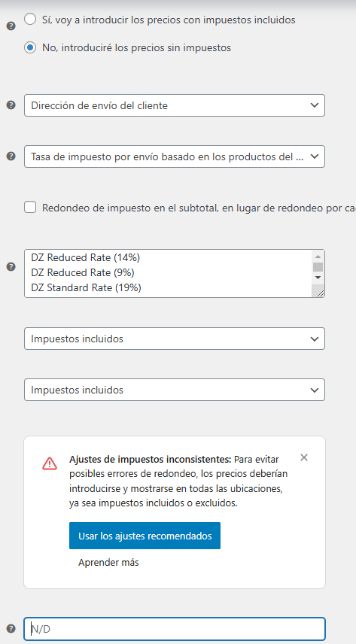Expand the Tasa de impuesto por envío dropdown
Viewport: 356px width, 644px height.
[x=175, y=156]
